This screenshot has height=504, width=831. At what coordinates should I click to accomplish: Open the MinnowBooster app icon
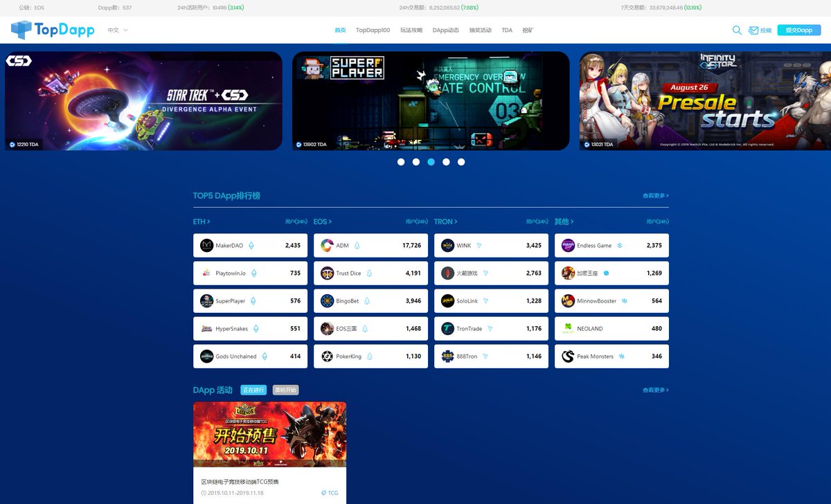click(x=568, y=301)
